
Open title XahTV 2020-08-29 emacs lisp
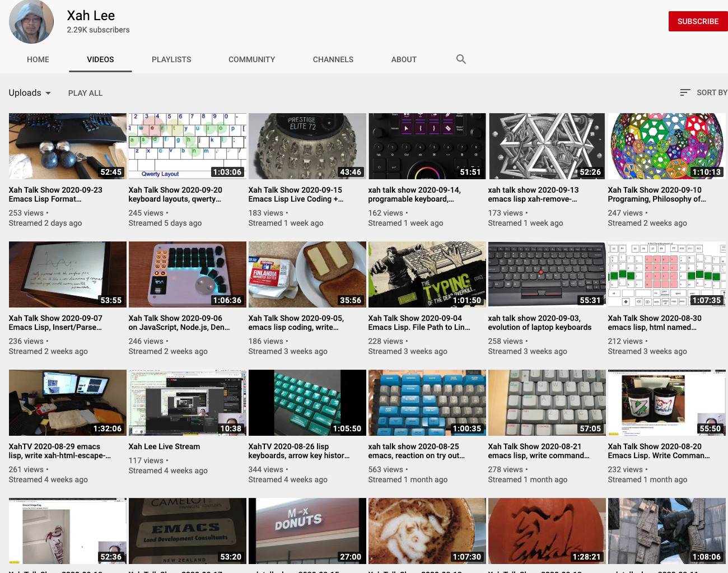[60, 451]
